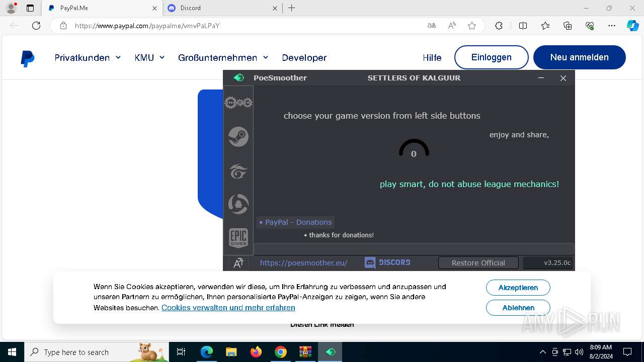Click the language/font icon in PoeSmoother footer
The width and height of the screenshot is (644, 362).
(238, 262)
